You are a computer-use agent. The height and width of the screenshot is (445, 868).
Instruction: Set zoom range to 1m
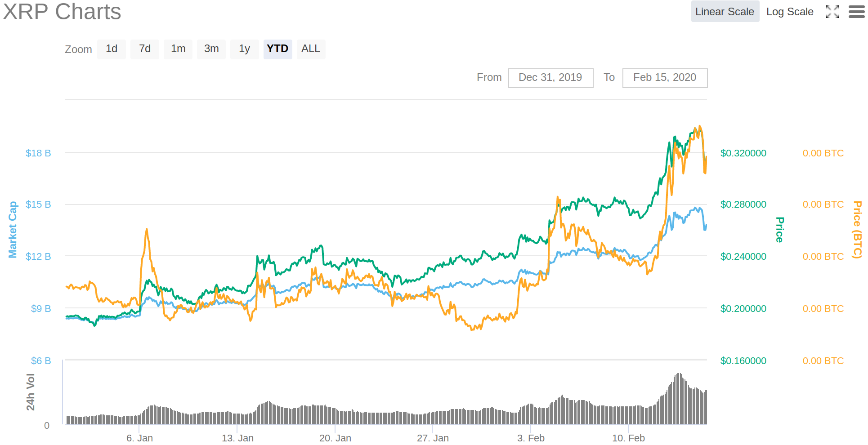178,49
